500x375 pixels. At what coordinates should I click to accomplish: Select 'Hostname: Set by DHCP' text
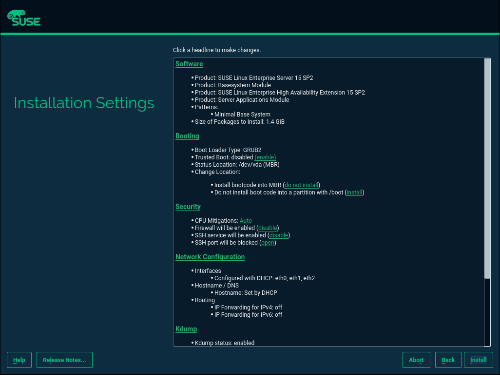pyautogui.click(x=246, y=293)
